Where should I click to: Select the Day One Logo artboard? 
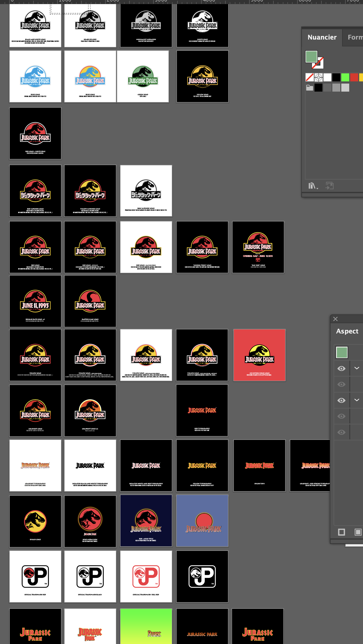[x=258, y=247]
